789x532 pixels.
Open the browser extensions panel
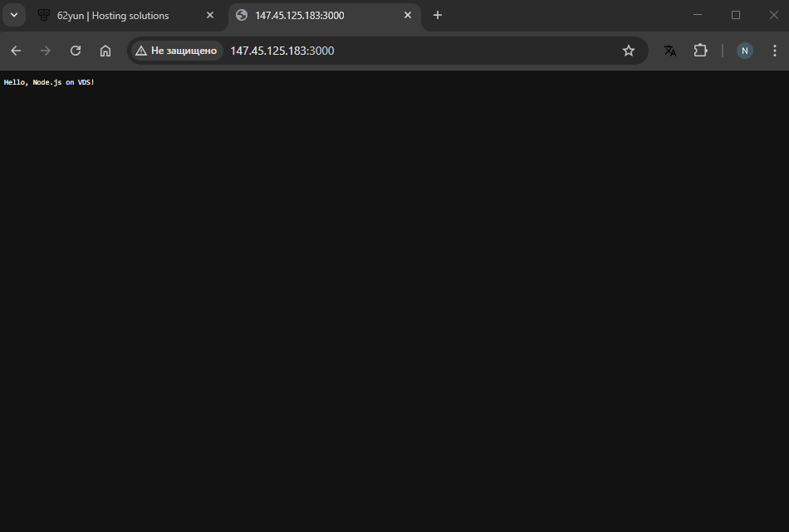tap(700, 51)
